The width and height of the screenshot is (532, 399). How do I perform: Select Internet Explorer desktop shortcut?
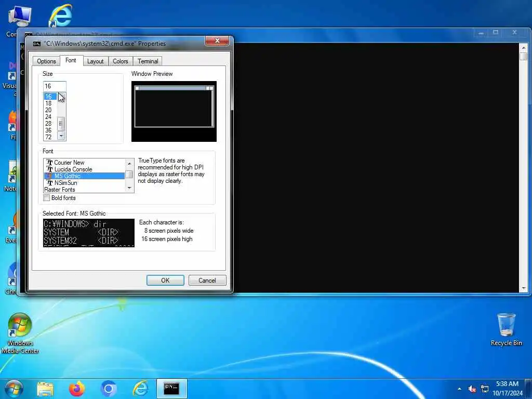(61, 16)
